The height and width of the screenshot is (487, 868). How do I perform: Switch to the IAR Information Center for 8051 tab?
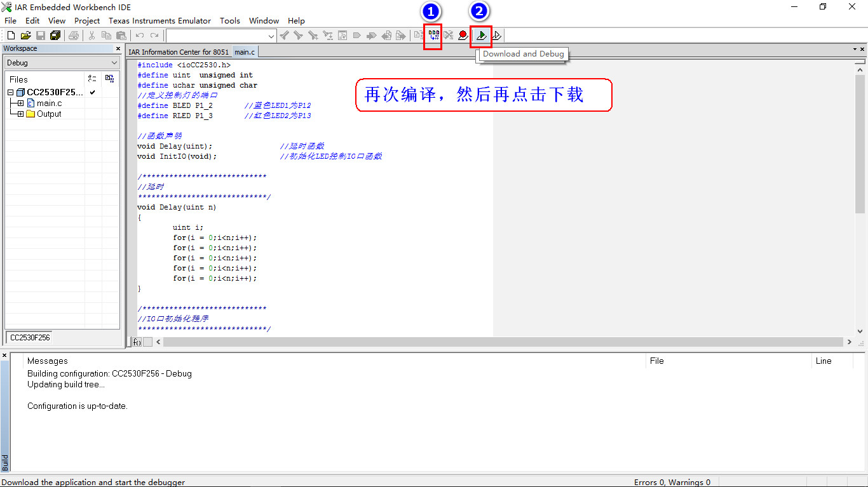[178, 52]
